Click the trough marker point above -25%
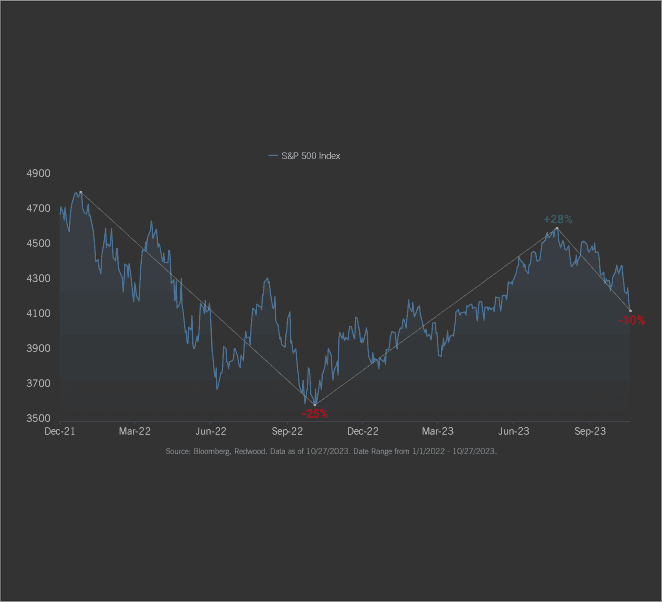This screenshot has width=662, height=602. tap(315, 405)
